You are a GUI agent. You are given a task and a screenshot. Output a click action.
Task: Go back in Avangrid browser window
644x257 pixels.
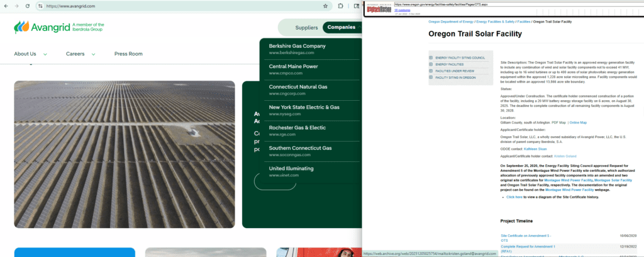(x=6, y=6)
